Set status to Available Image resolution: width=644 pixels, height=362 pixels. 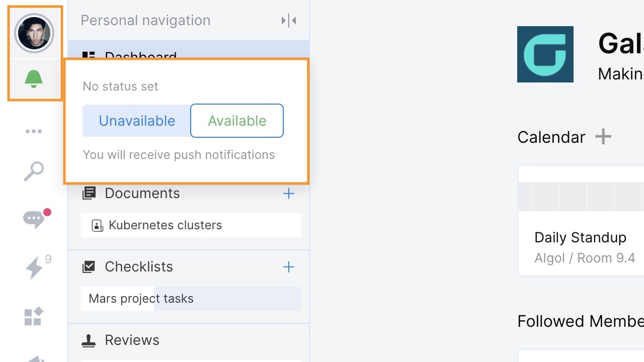coord(237,121)
